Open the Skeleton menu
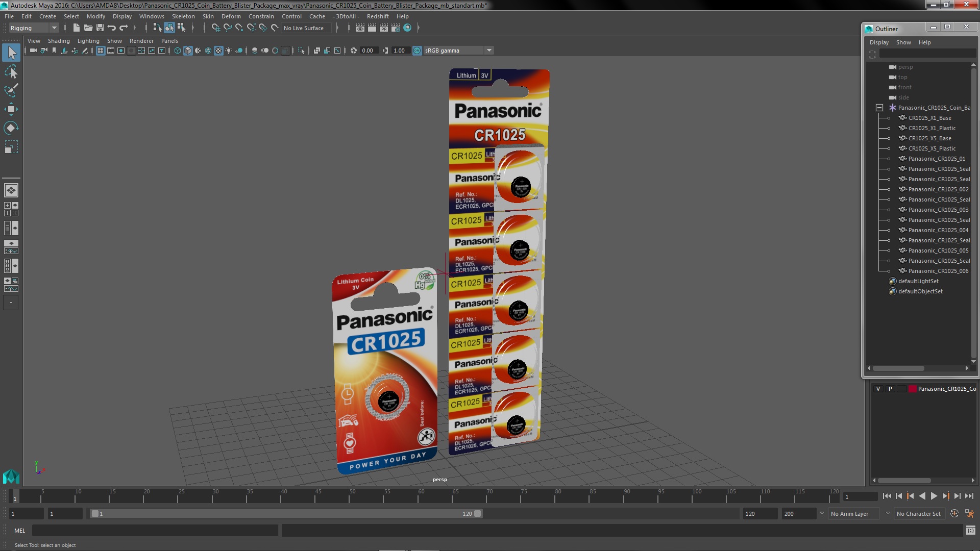The height and width of the screenshot is (551, 980). tap(183, 16)
